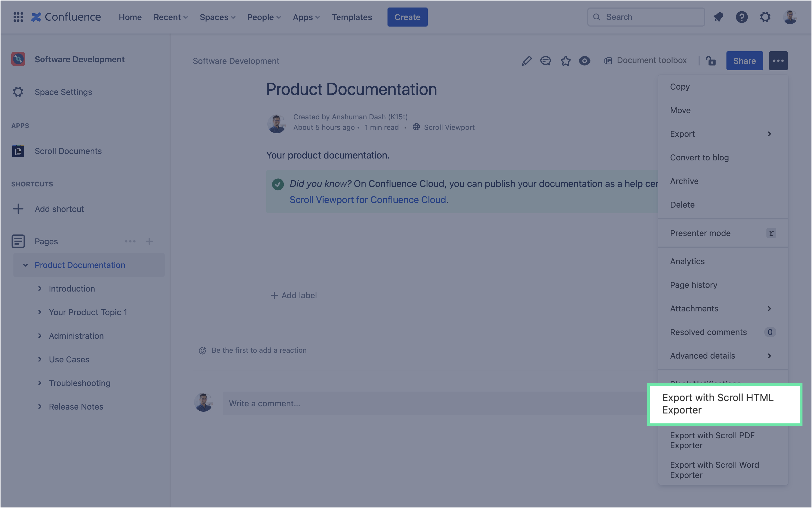The width and height of the screenshot is (812, 508).
Task: Click the plus icon next to Pages
Action: (x=149, y=241)
